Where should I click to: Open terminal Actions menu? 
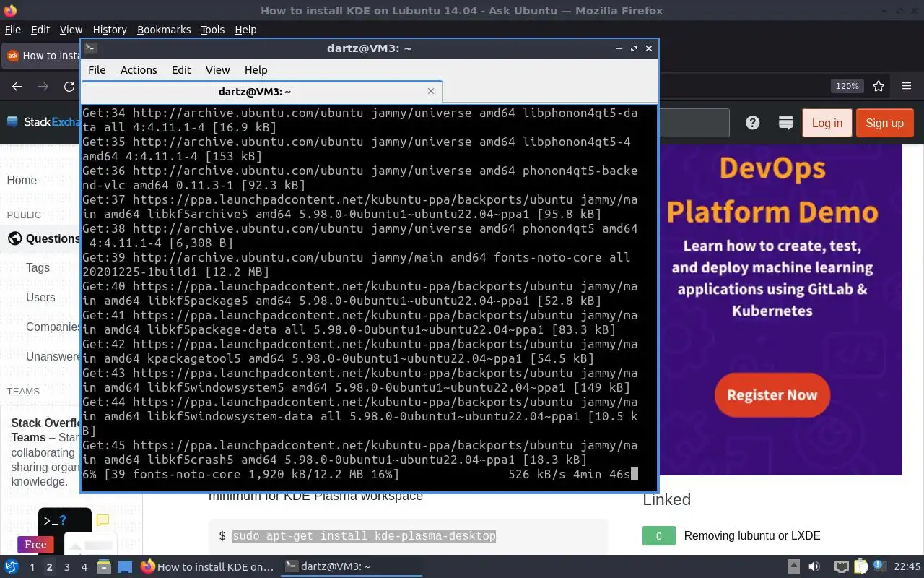pos(139,70)
